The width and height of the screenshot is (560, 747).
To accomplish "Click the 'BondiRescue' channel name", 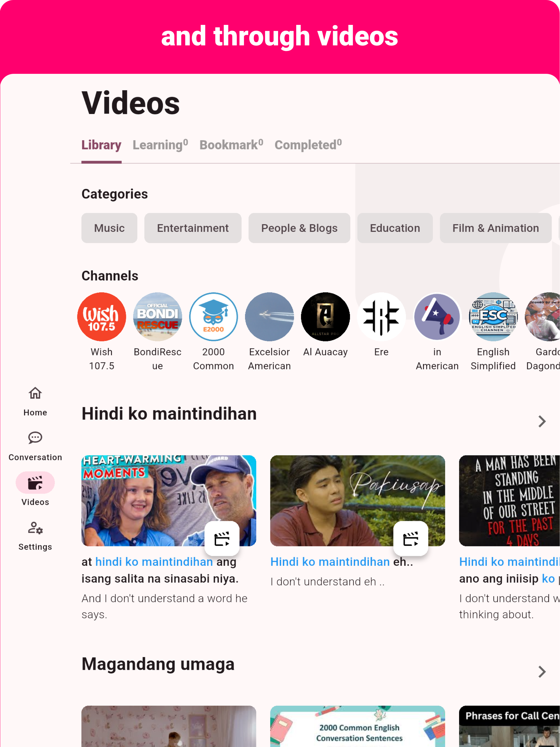I will [x=157, y=359].
